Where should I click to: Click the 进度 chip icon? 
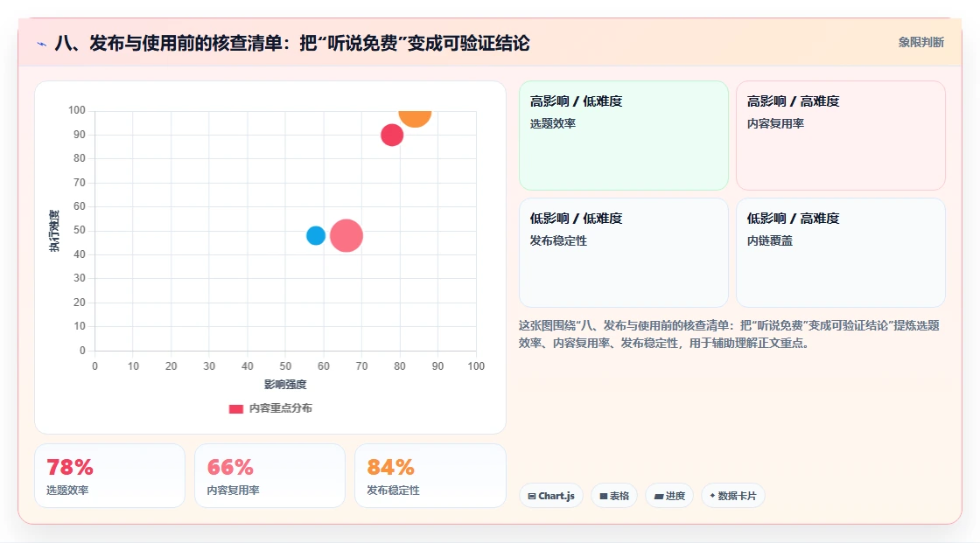(659, 496)
